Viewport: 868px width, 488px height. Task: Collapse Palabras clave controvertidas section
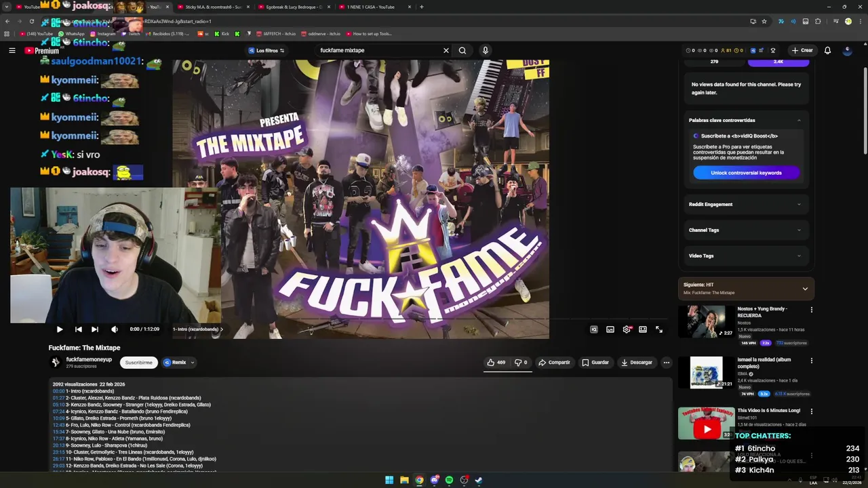pos(799,121)
